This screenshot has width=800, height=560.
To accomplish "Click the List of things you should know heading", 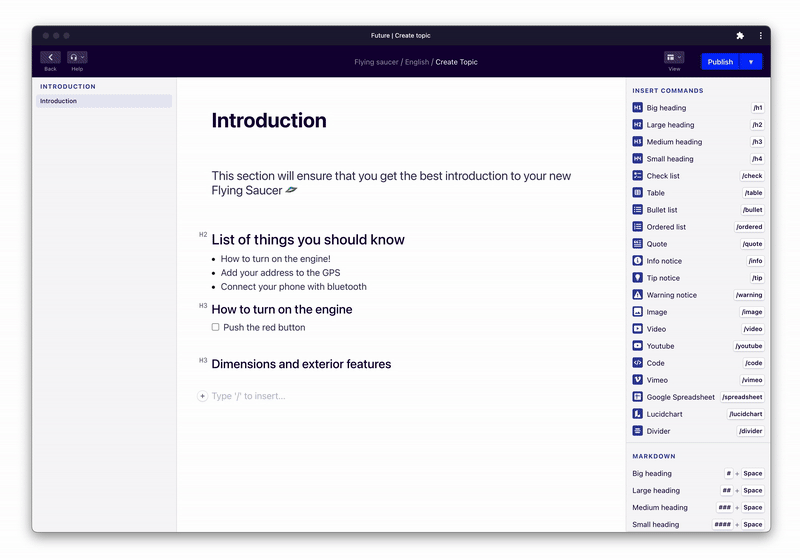I will click(308, 240).
